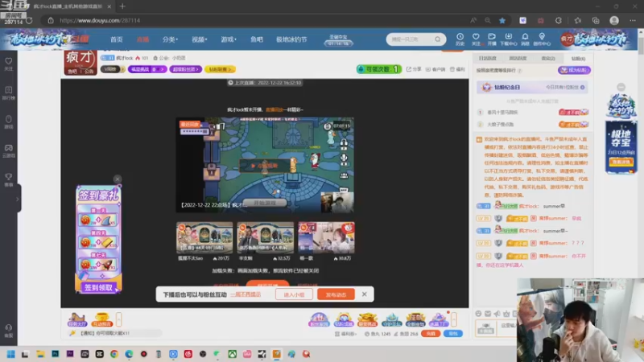Open the golden trophy activity icon
Screen dimensions: 644x362
point(101,319)
